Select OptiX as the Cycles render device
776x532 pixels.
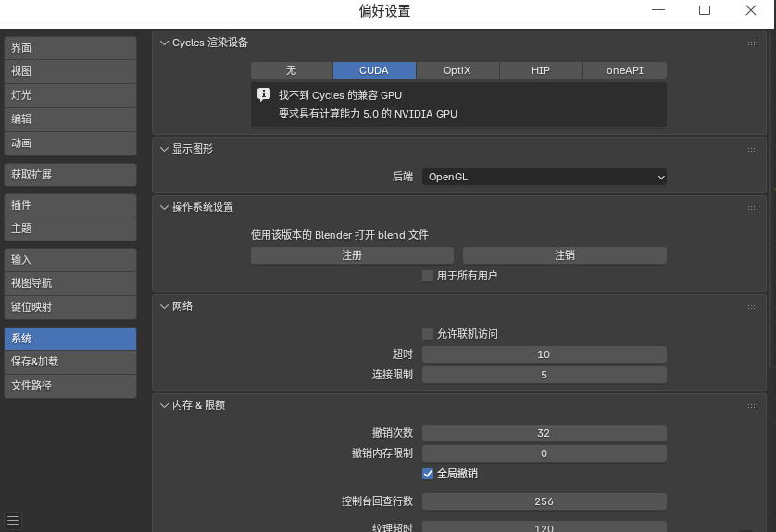pyautogui.click(x=457, y=70)
